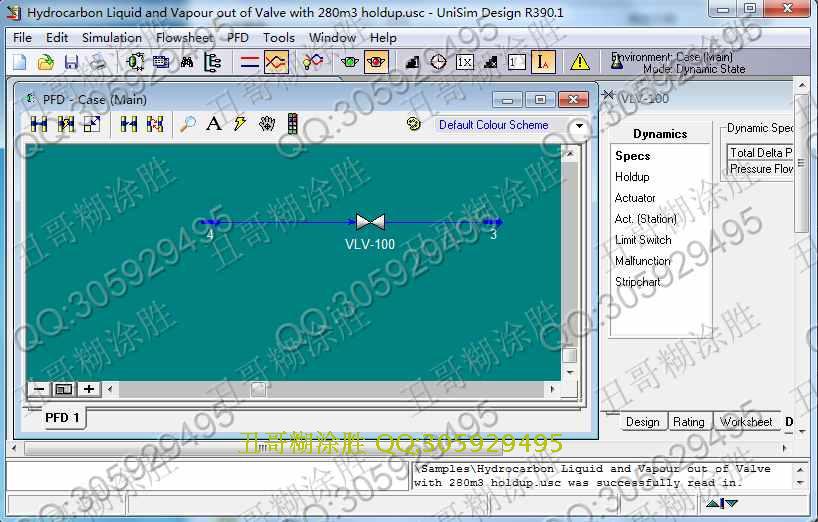Toggle the dynamic mode icon

[x=276, y=62]
